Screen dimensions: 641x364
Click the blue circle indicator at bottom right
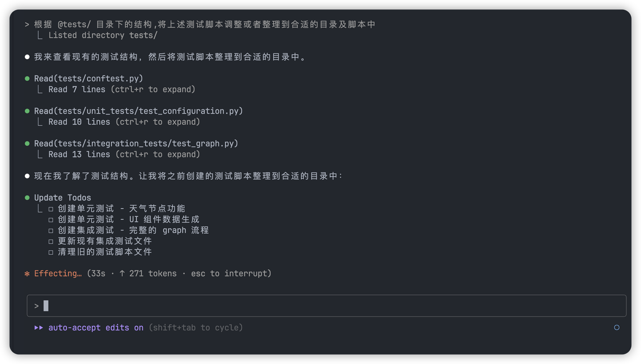click(x=617, y=328)
